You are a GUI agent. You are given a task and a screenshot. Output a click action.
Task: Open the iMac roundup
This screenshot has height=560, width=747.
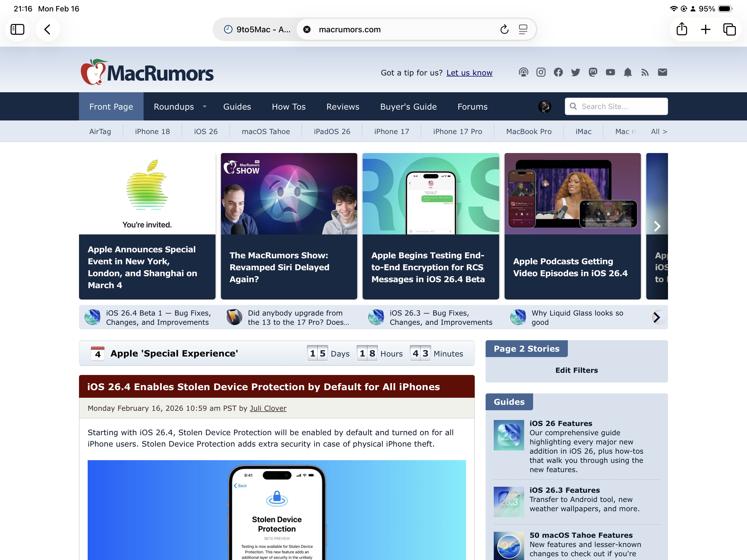pos(584,131)
